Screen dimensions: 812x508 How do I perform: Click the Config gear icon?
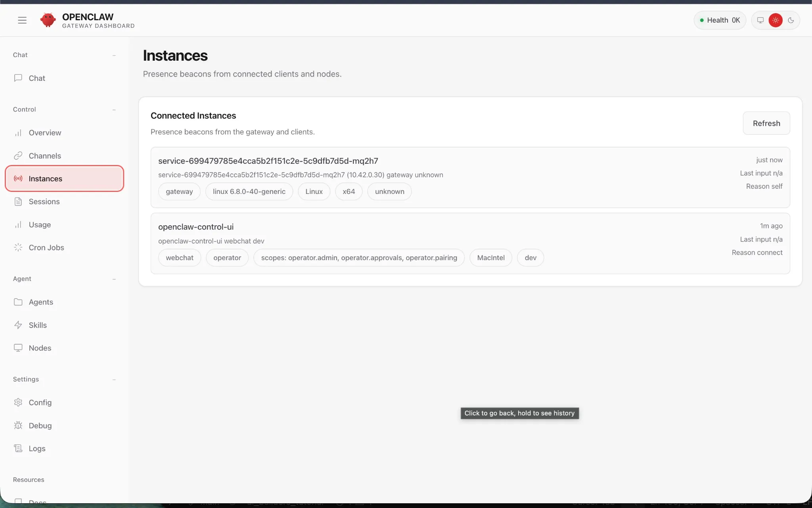point(18,403)
